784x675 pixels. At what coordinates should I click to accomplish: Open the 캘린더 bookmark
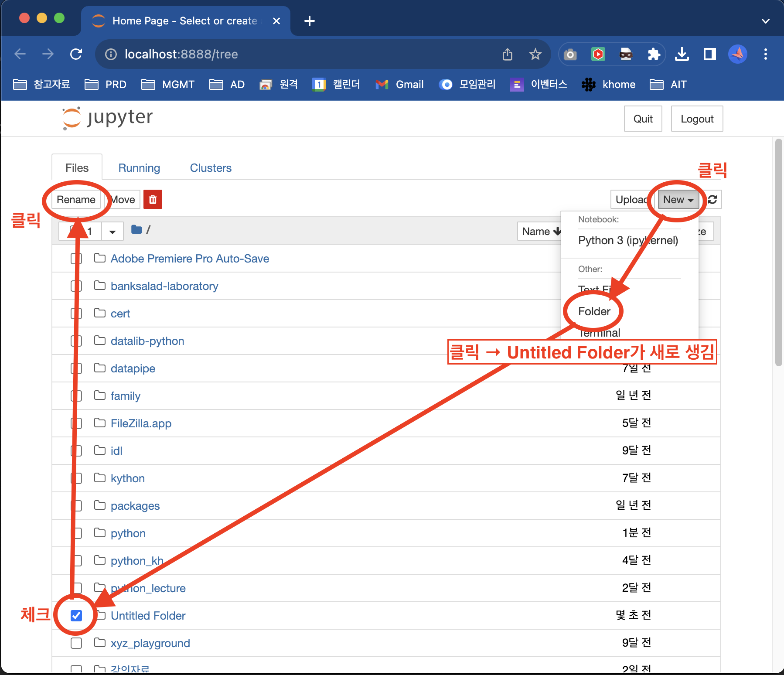(336, 84)
